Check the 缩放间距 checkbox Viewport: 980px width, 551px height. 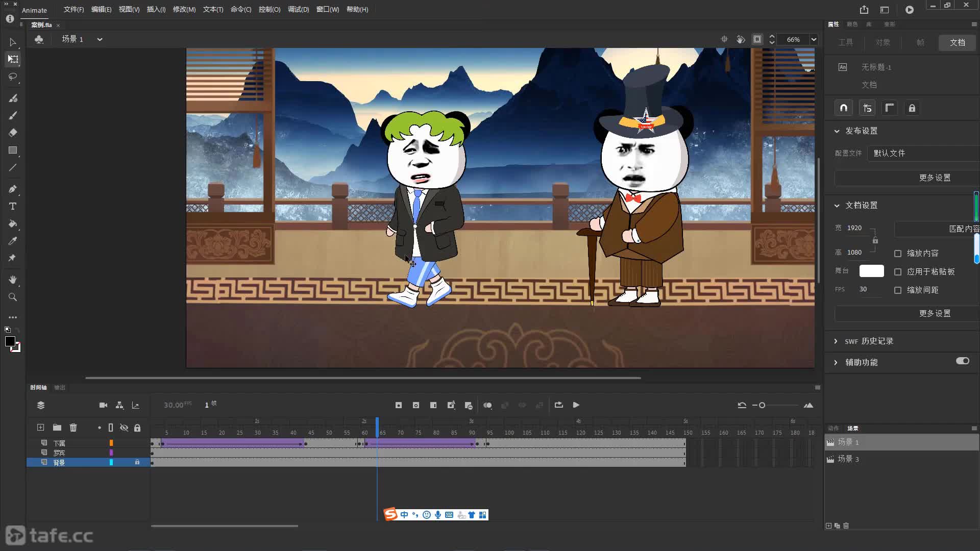pyautogui.click(x=898, y=290)
